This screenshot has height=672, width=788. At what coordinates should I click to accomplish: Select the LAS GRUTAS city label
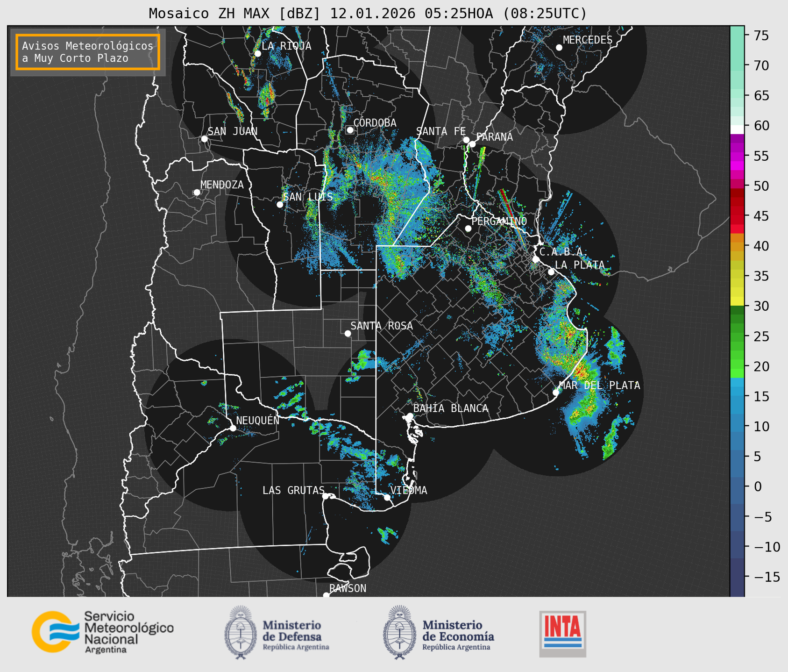point(293,490)
